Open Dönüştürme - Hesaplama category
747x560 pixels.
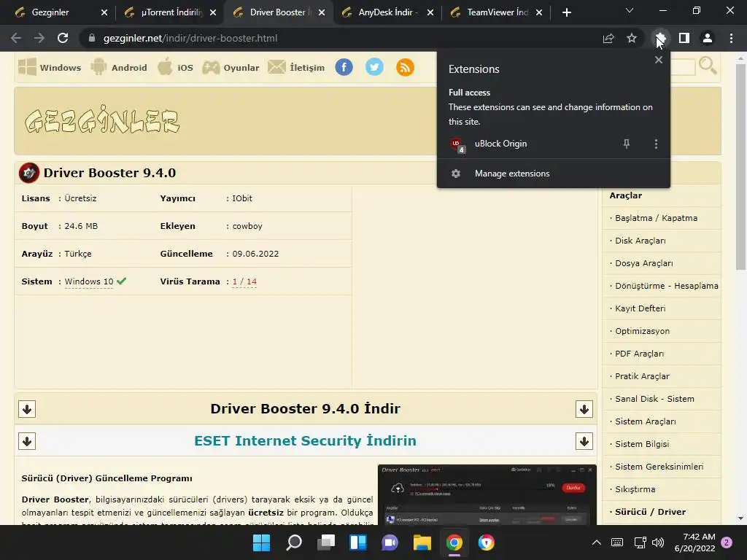667,286
